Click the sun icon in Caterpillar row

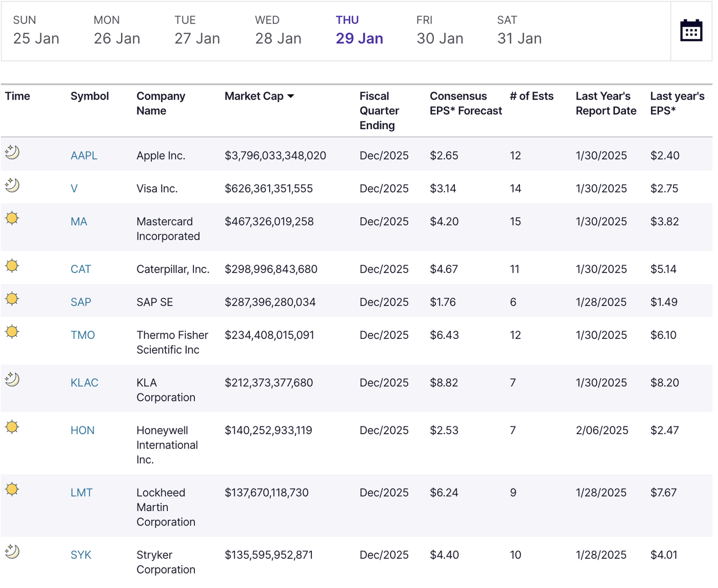click(x=12, y=266)
